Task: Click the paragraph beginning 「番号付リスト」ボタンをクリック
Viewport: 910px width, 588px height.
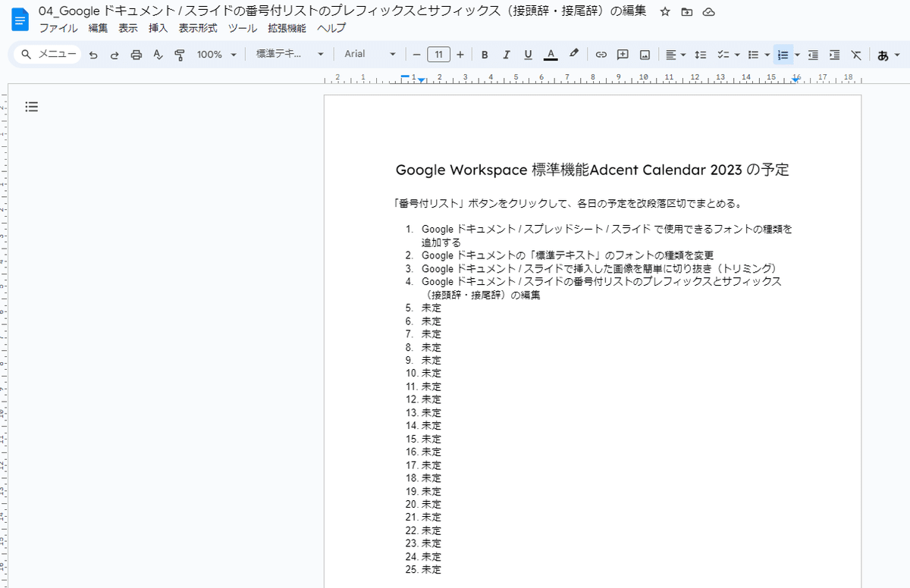Action: click(570, 203)
